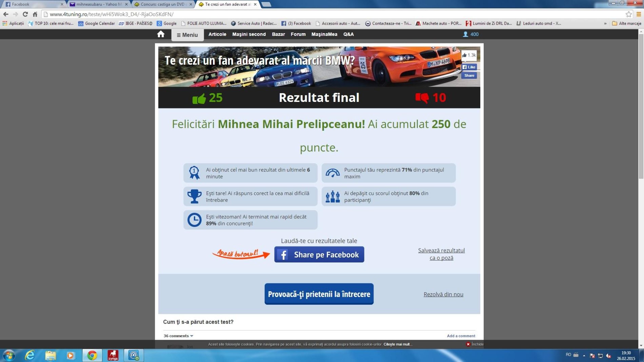
Task: Open the Meniu dropdown
Action: 187,35
